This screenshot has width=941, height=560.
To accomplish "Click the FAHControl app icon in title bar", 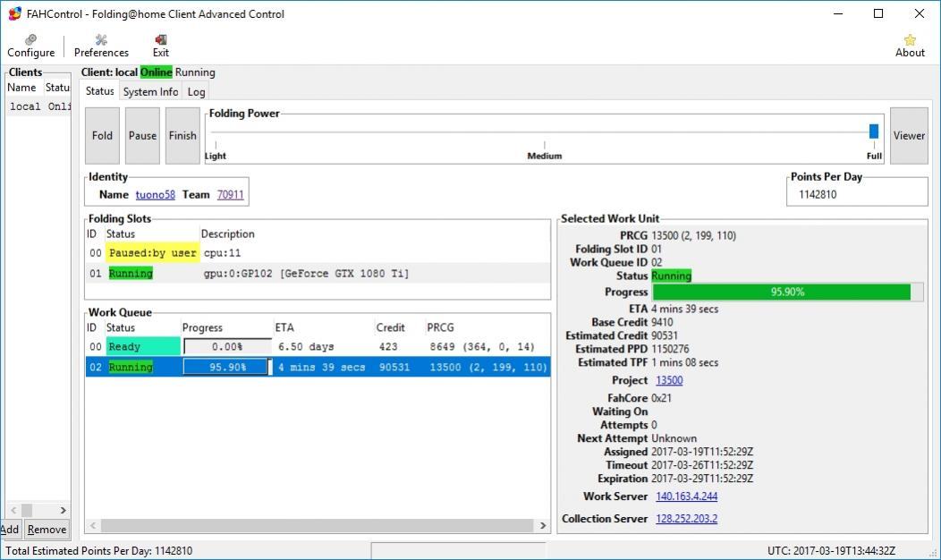I will tap(14, 13).
